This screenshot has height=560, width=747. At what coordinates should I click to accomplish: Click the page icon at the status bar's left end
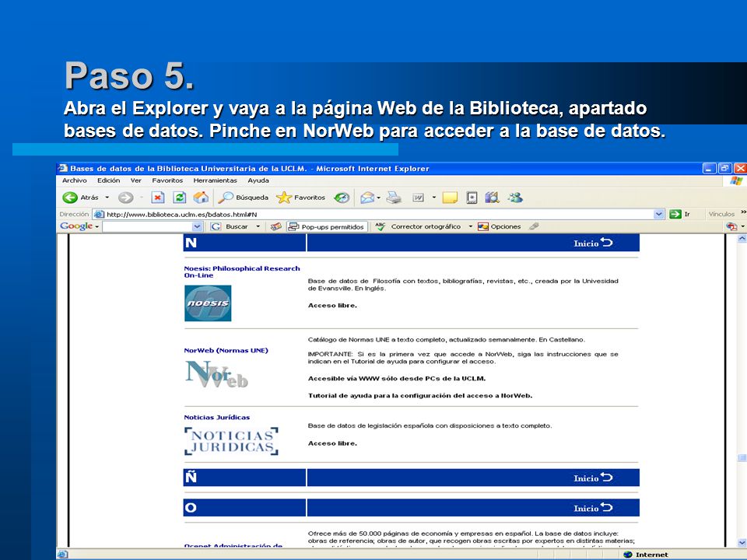point(63,555)
